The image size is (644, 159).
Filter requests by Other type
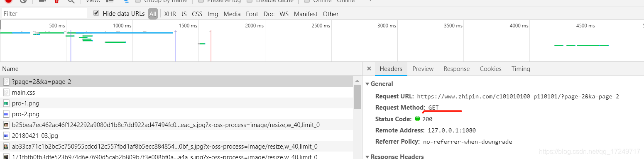tap(331, 14)
